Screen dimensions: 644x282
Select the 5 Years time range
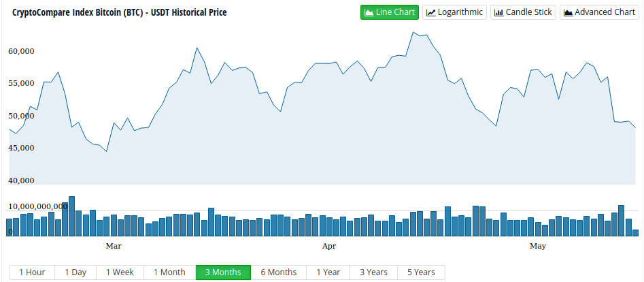pos(421,272)
